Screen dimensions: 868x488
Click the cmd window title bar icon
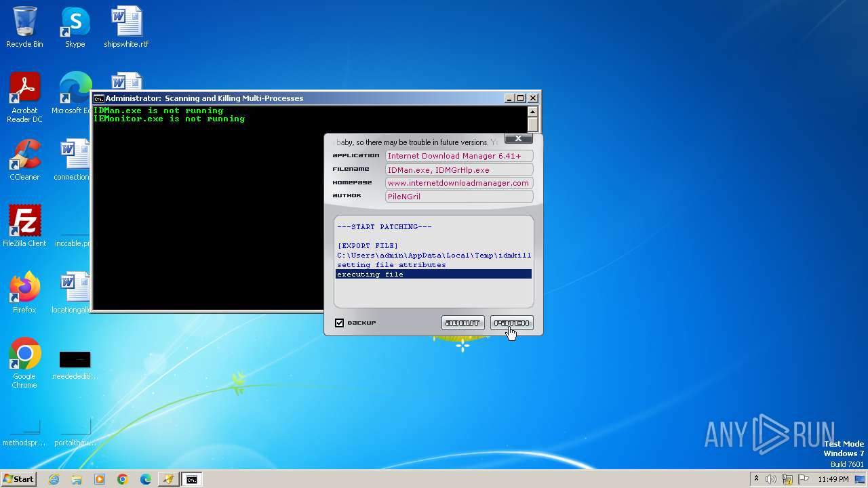99,98
